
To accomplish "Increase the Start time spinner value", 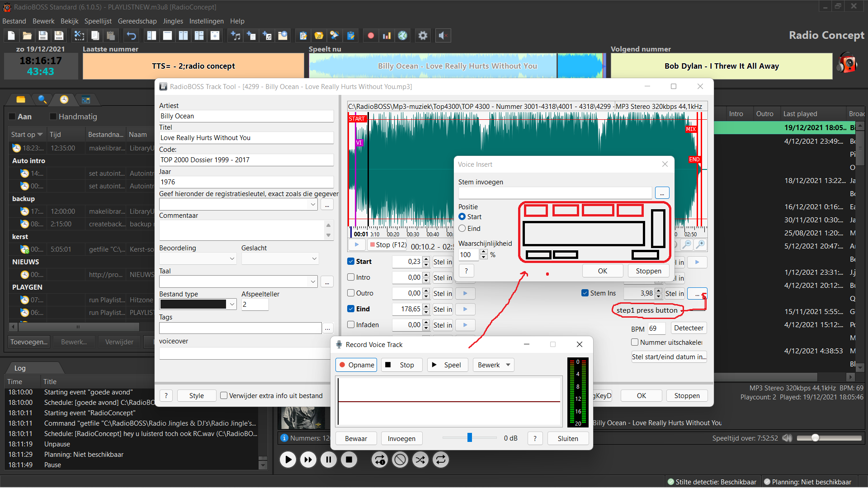I will 426,259.
